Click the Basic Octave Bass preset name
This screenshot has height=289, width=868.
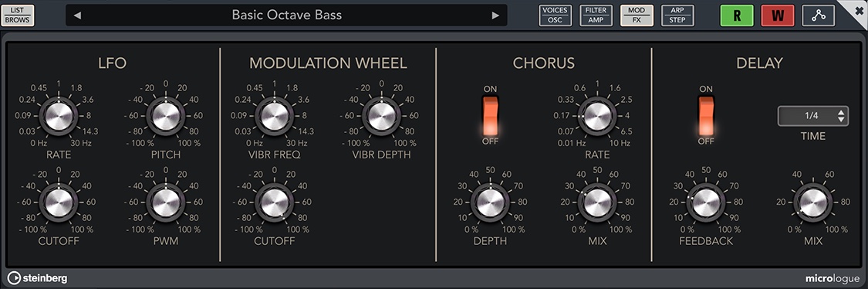pyautogui.click(x=286, y=15)
